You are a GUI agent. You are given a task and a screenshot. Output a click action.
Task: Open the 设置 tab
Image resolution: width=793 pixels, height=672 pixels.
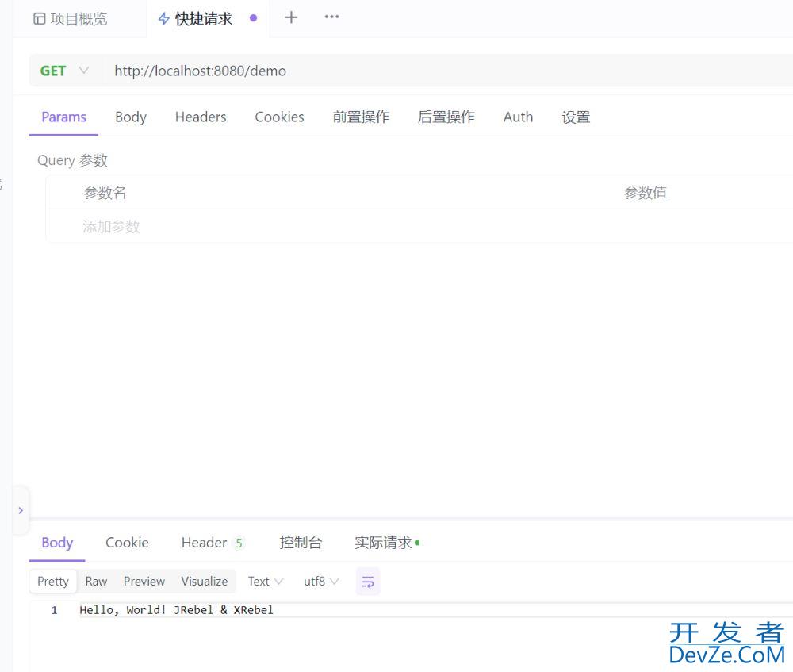[x=576, y=117]
